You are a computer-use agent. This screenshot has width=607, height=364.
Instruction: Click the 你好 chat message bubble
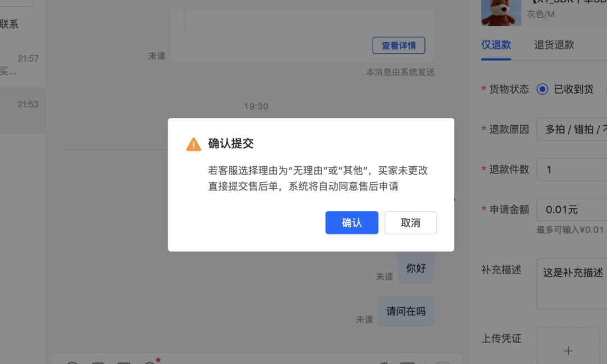click(x=416, y=268)
